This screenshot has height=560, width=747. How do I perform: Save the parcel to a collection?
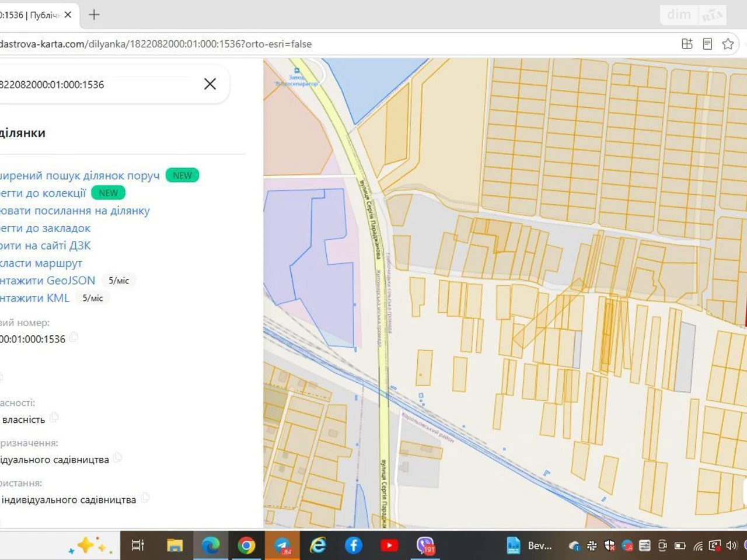43,193
